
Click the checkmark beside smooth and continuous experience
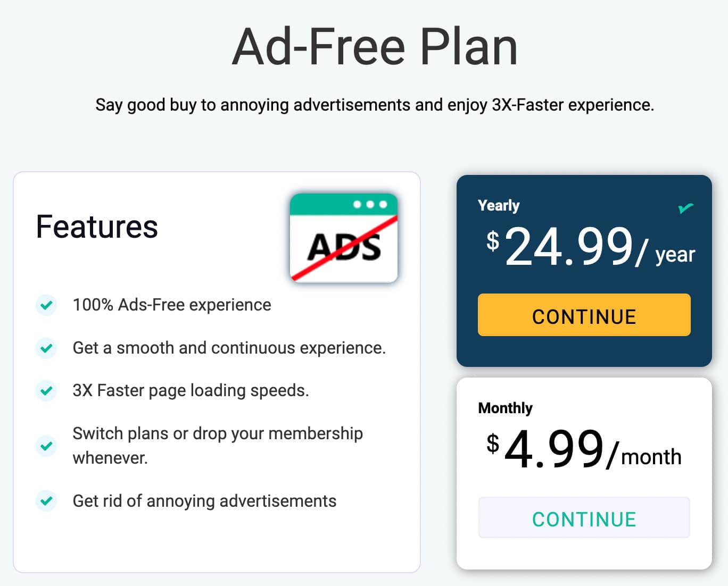[x=46, y=348]
